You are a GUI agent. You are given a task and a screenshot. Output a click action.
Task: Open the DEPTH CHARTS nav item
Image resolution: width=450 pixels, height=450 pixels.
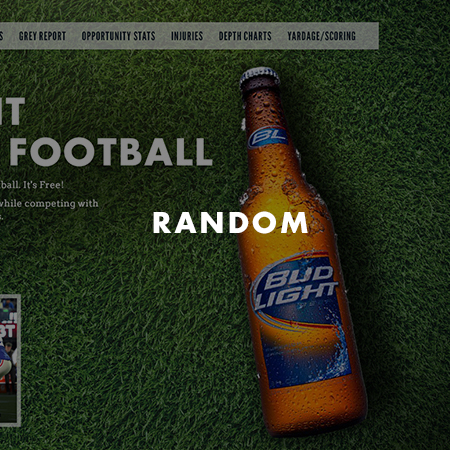click(x=245, y=36)
